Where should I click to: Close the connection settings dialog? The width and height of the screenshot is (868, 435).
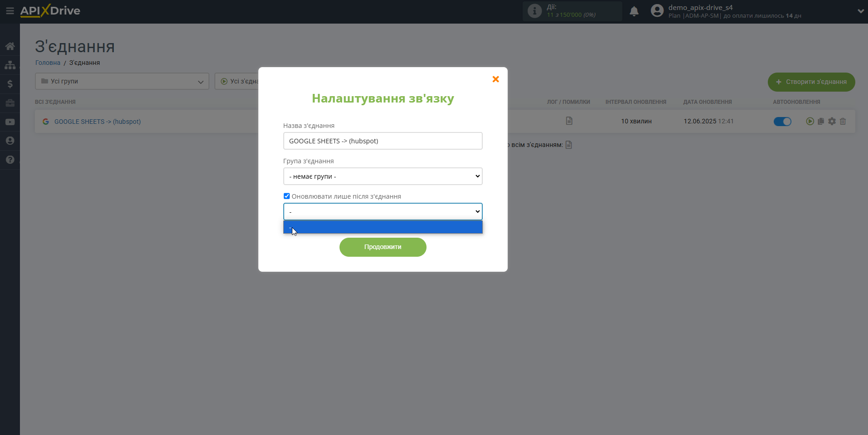coord(496,79)
